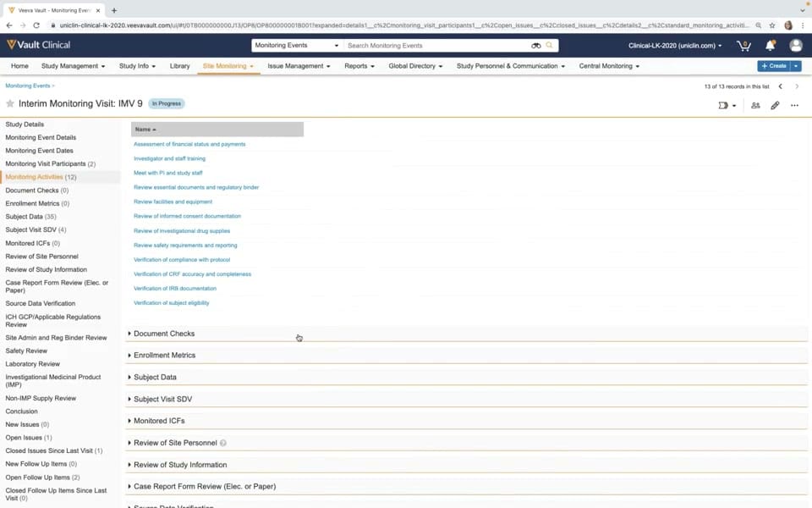Open the more actions ellipsis menu
The width and height of the screenshot is (812, 508).
(794, 105)
